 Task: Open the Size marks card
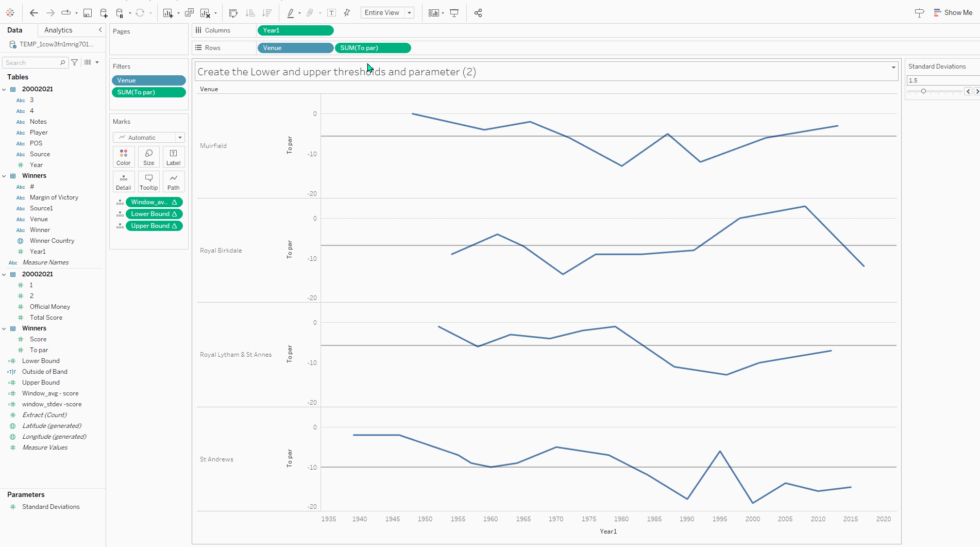click(149, 157)
